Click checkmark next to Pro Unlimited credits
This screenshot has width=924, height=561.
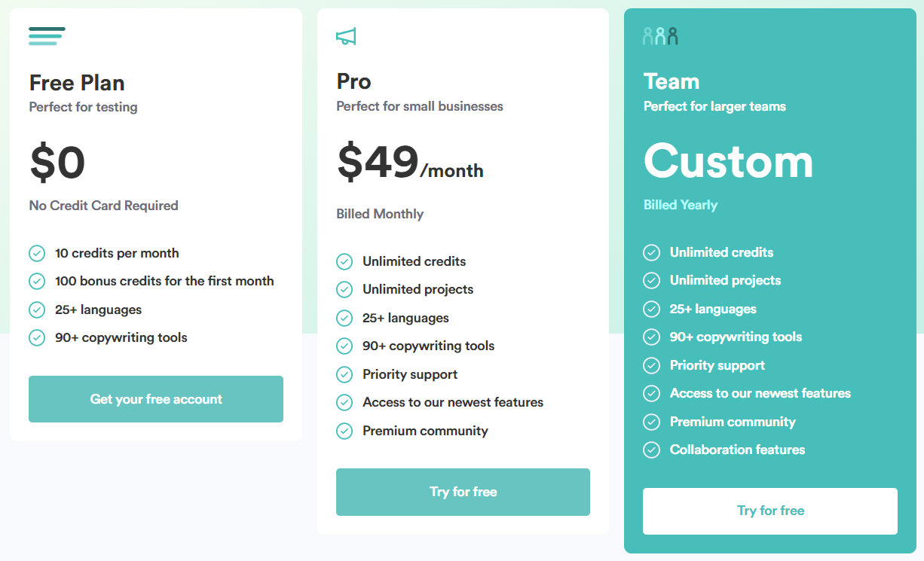tap(344, 261)
